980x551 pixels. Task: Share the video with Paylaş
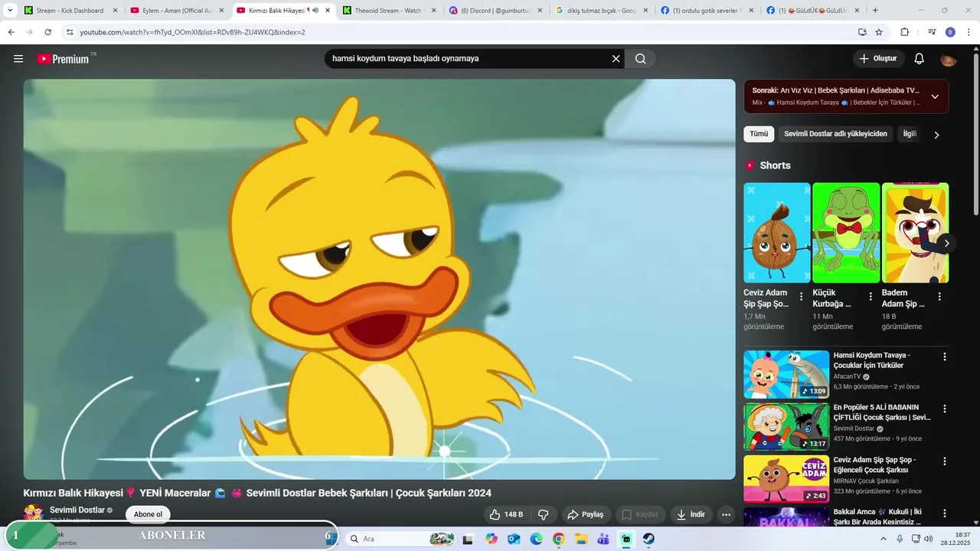(586, 514)
